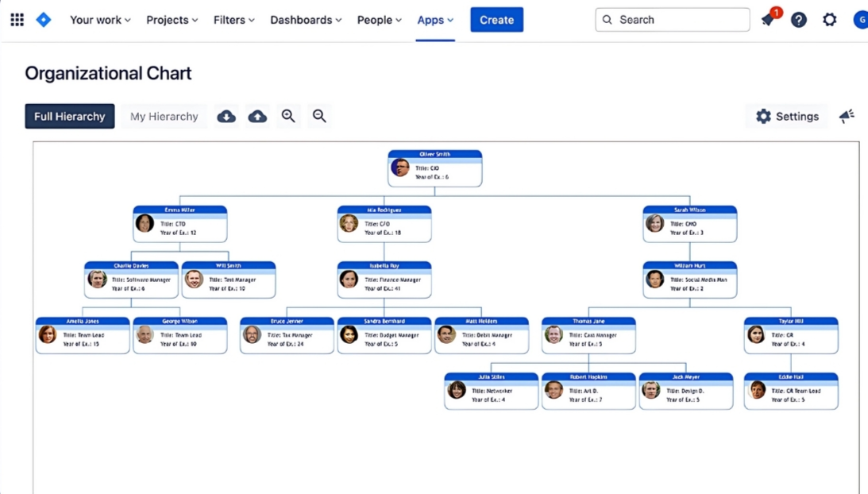868x494 pixels.
Task: Zoom out of the org chart
Action: pos(319,116)
